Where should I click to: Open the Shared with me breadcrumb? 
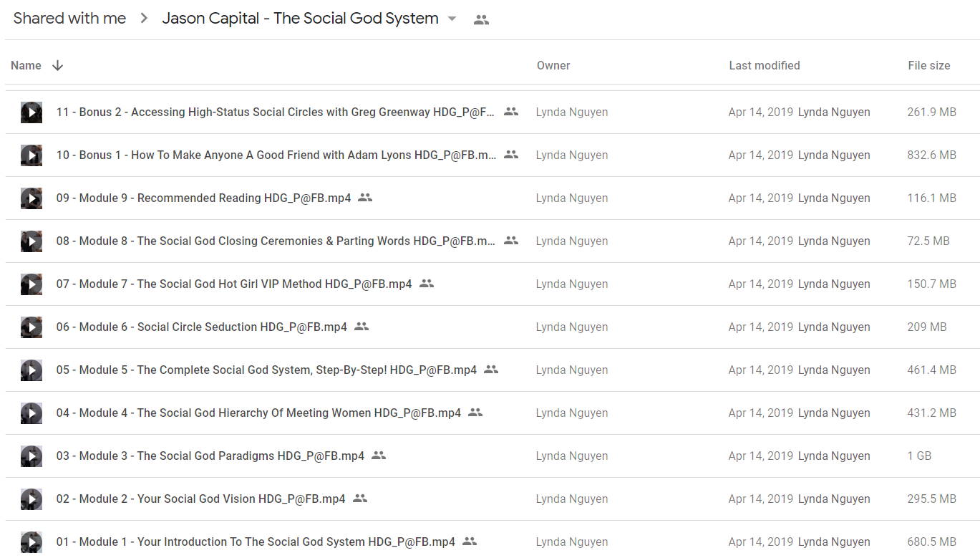pos(69,19)
